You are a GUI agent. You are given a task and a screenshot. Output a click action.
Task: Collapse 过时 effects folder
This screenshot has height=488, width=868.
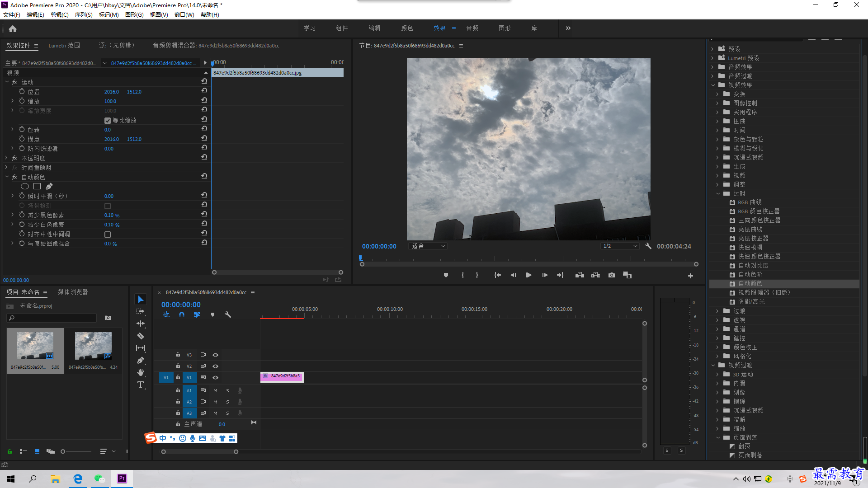pos(718,193)
